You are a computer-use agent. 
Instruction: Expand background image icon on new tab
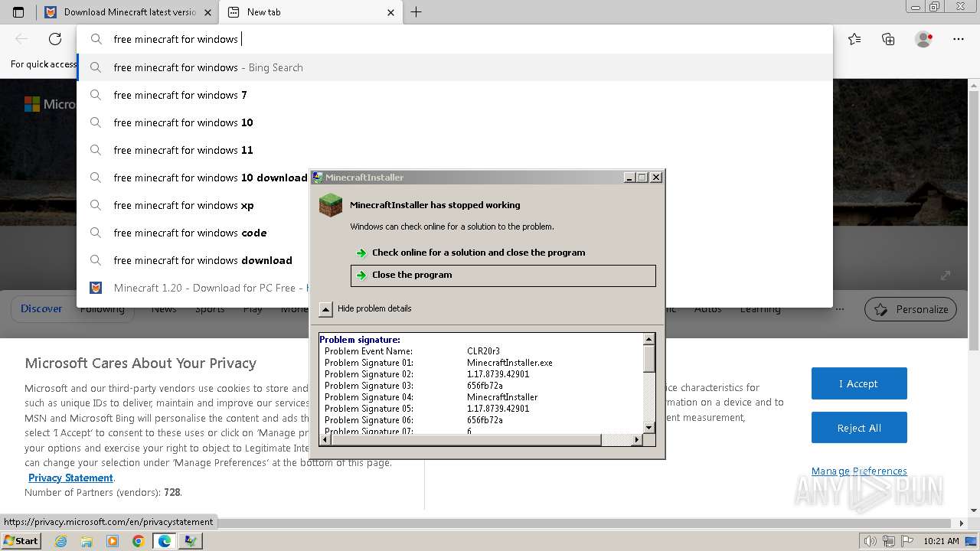tap(946, 275)
